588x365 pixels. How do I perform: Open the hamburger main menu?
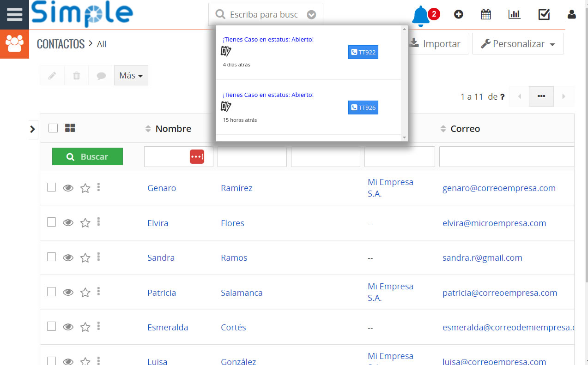14,14
